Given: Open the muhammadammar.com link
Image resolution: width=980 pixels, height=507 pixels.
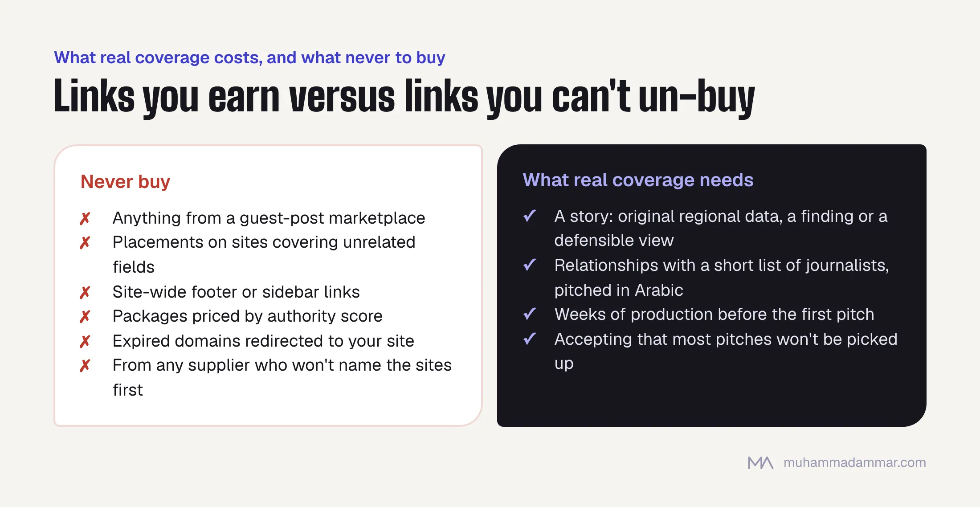Looking at the screenshot, I should (x=854, y=462).
